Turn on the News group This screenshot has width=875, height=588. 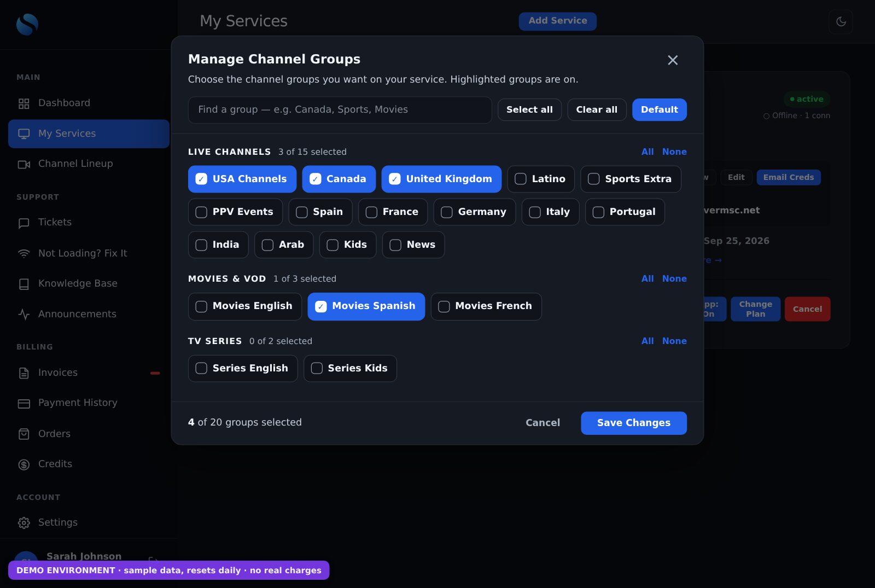click(x=413, y=244)
